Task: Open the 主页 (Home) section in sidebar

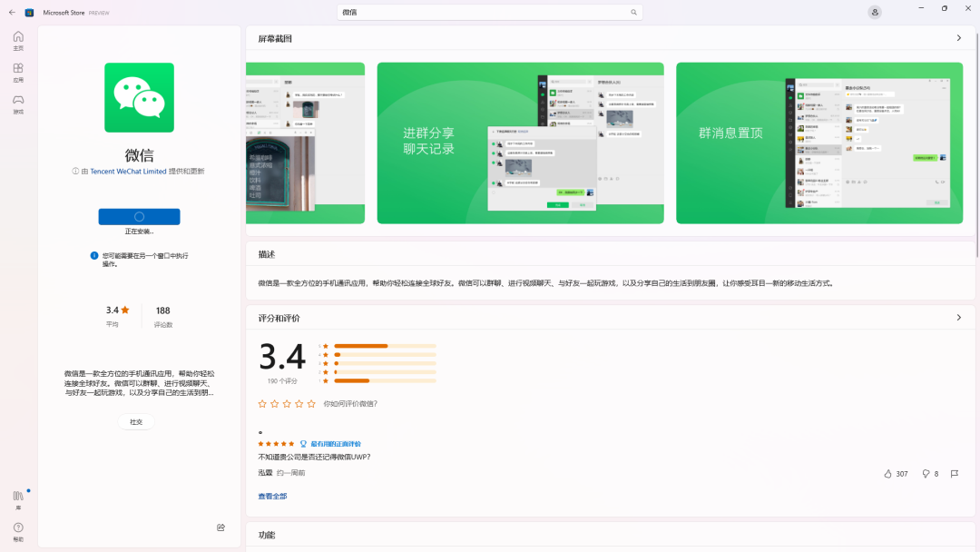Action: click(17, 41)
